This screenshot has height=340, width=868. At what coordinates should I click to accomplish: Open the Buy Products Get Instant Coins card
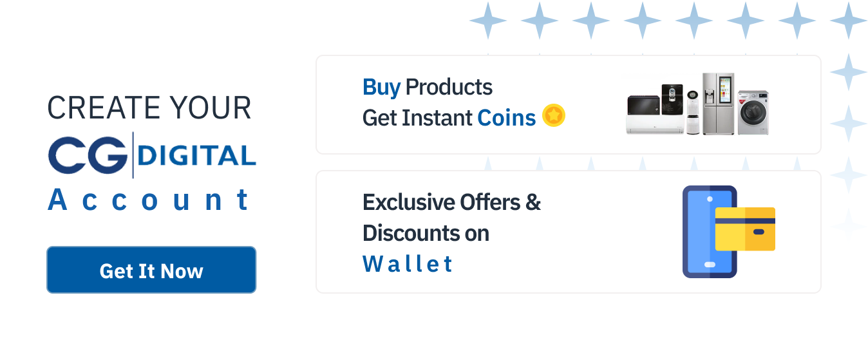point(569,104)
